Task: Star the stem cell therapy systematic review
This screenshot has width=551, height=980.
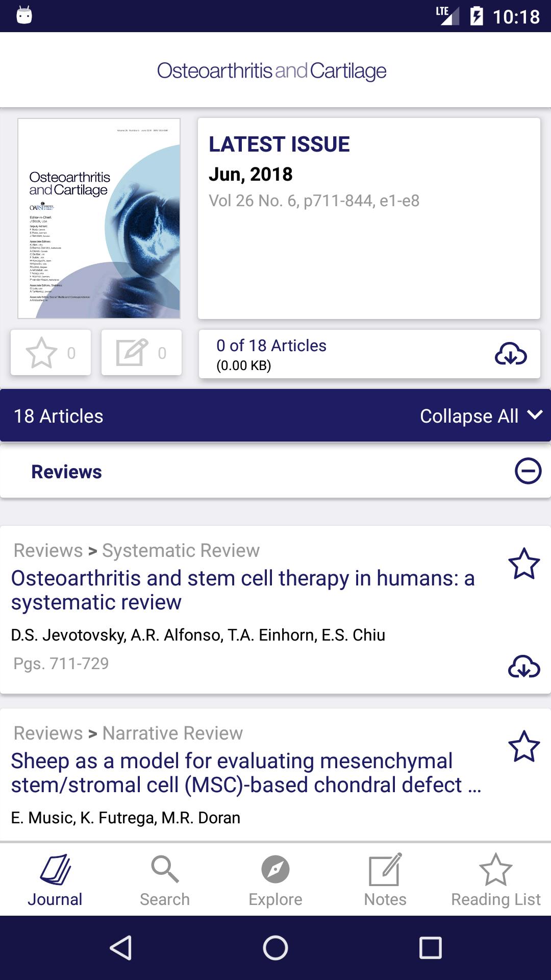Action: coord(523,563)
